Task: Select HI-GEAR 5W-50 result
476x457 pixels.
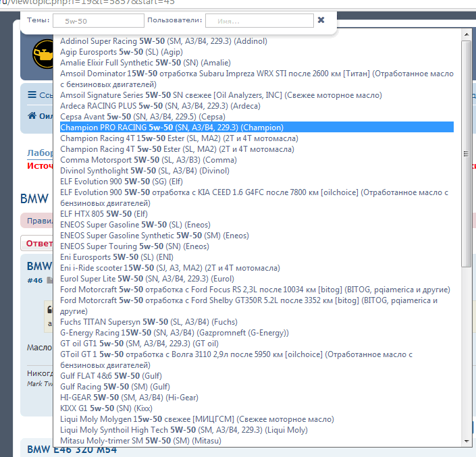Action: pyautogui.click(x=130, y=398)
